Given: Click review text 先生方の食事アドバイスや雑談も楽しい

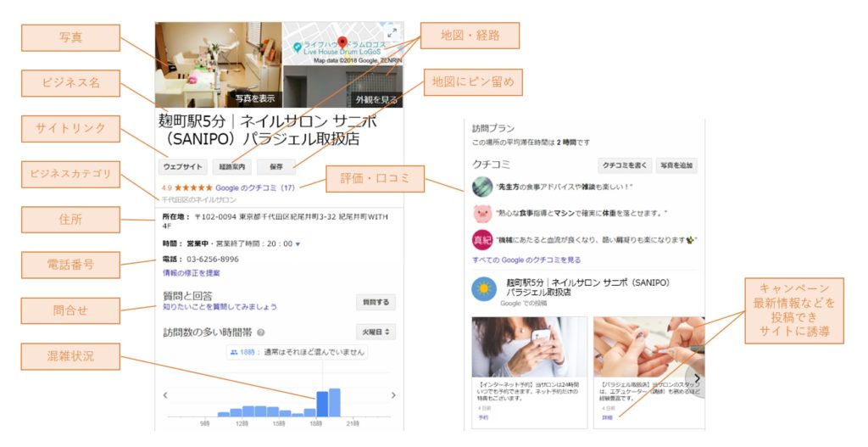Looking at the screenshot, I should pyautogui.click(x=563, y=187).
